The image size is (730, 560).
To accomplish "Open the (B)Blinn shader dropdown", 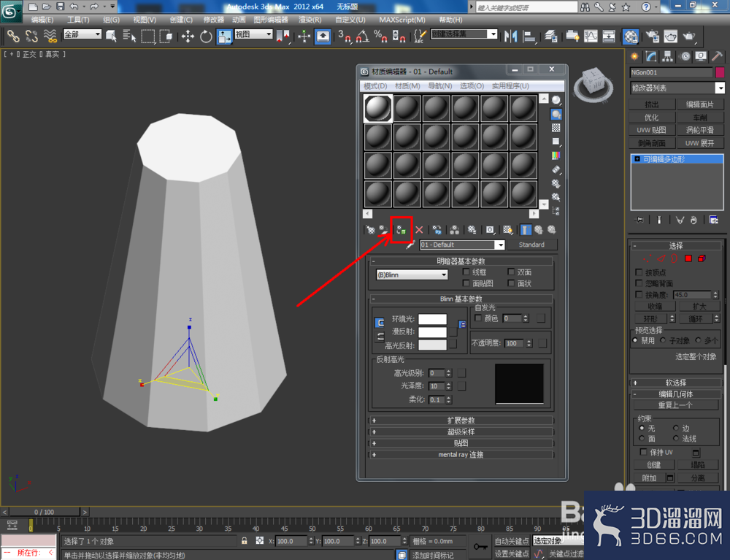I will 412,275.
